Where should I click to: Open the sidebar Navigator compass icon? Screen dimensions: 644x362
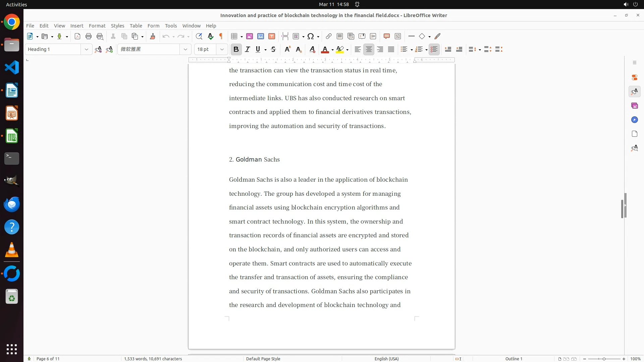click(x=634, y=120)
